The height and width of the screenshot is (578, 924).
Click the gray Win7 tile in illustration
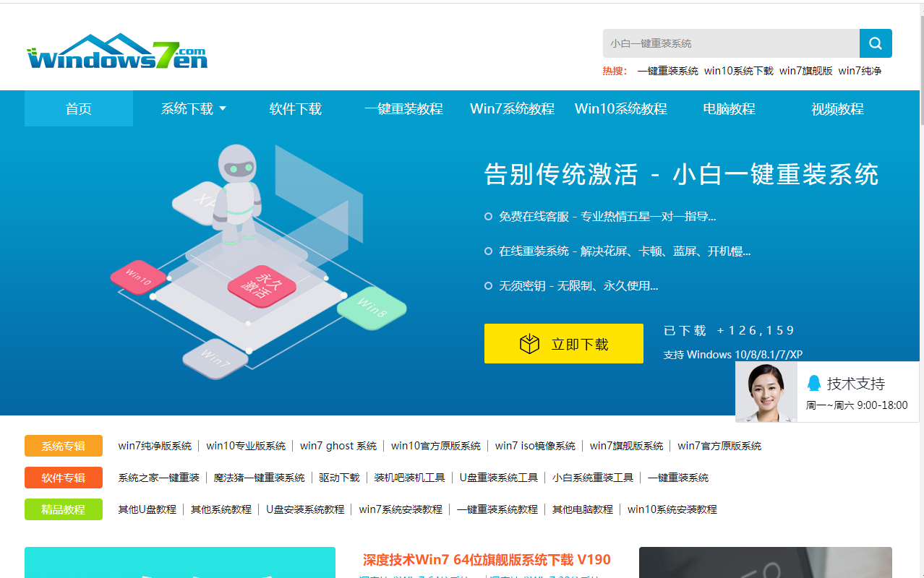point(215,357)
